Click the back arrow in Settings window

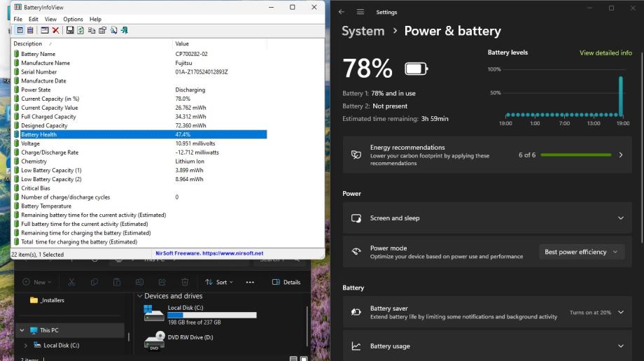click(x=342, y=12)
